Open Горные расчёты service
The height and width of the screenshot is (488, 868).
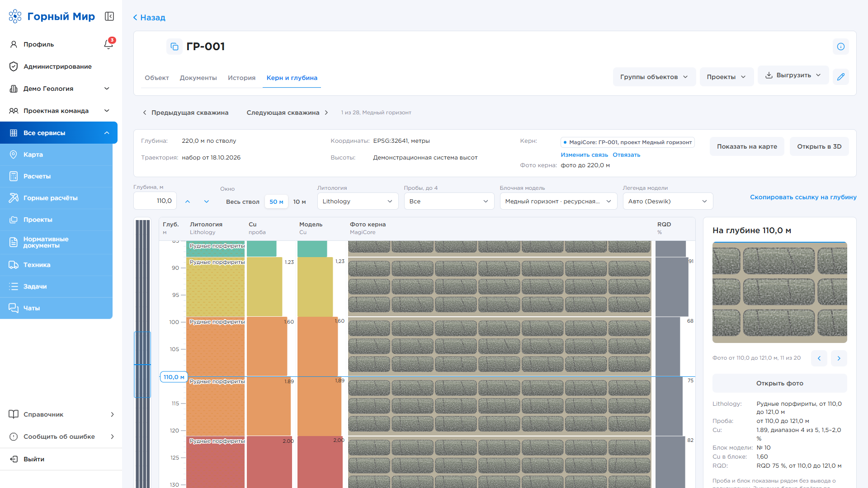point(56,198)
